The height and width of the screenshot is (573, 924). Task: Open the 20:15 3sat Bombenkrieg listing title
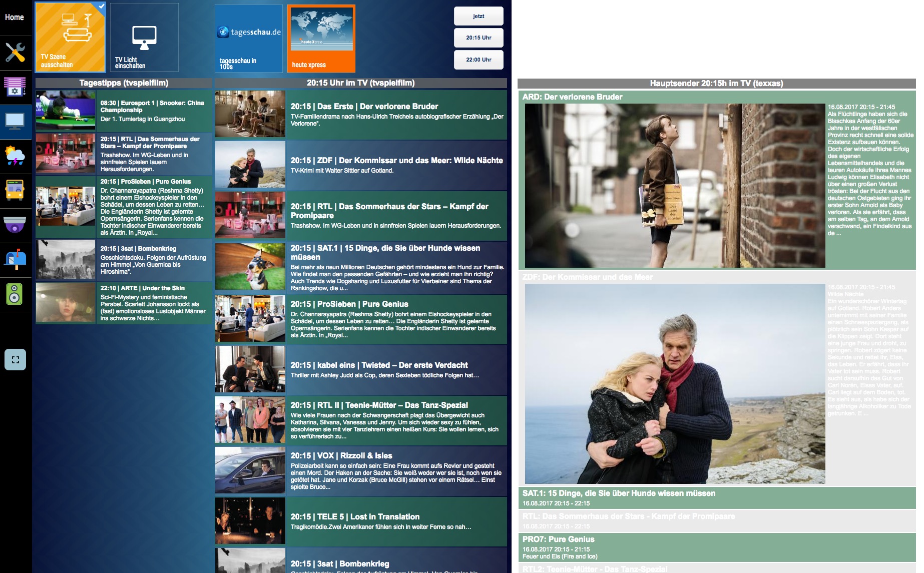340,564
